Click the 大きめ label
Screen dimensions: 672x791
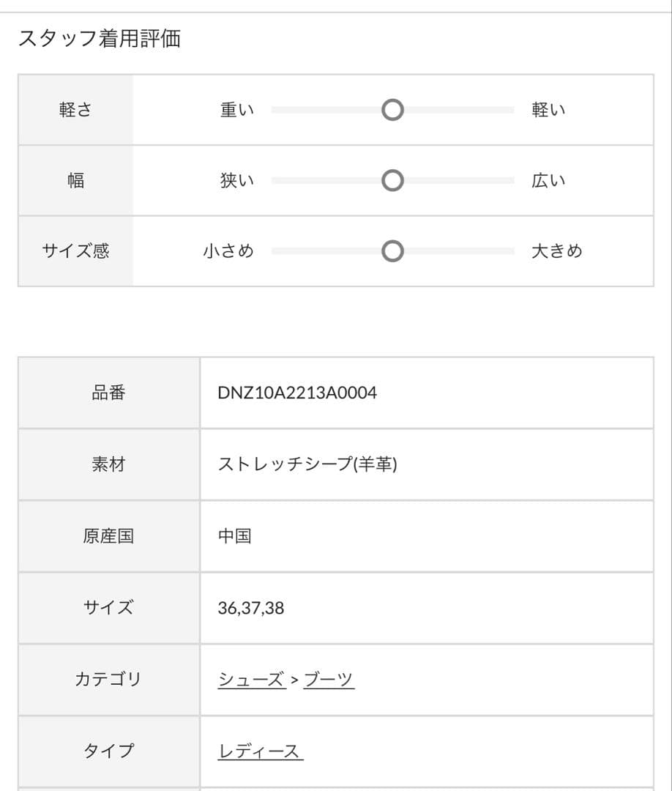pyautogui.click(x=557, y=250)
